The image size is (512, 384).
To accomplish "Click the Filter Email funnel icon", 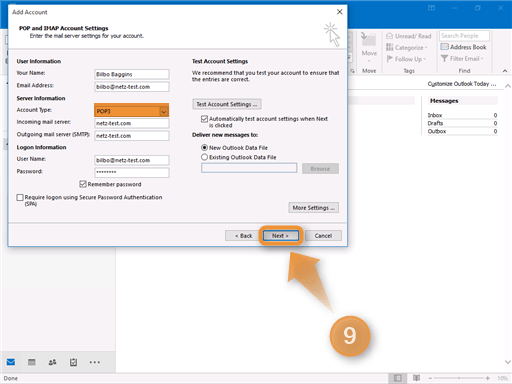I will point(444,59).
